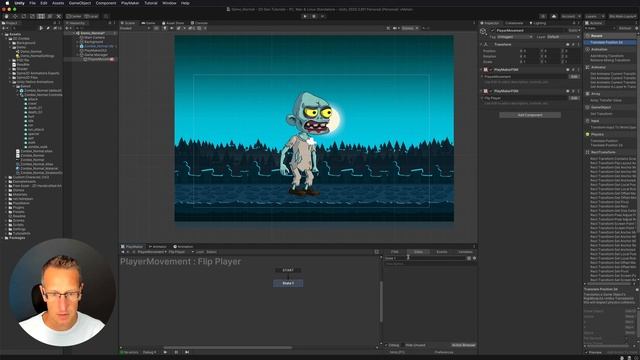The height and width of the screenshot is (360, 640).
Task: Switch to the Lighting tab
Action: 538,23
